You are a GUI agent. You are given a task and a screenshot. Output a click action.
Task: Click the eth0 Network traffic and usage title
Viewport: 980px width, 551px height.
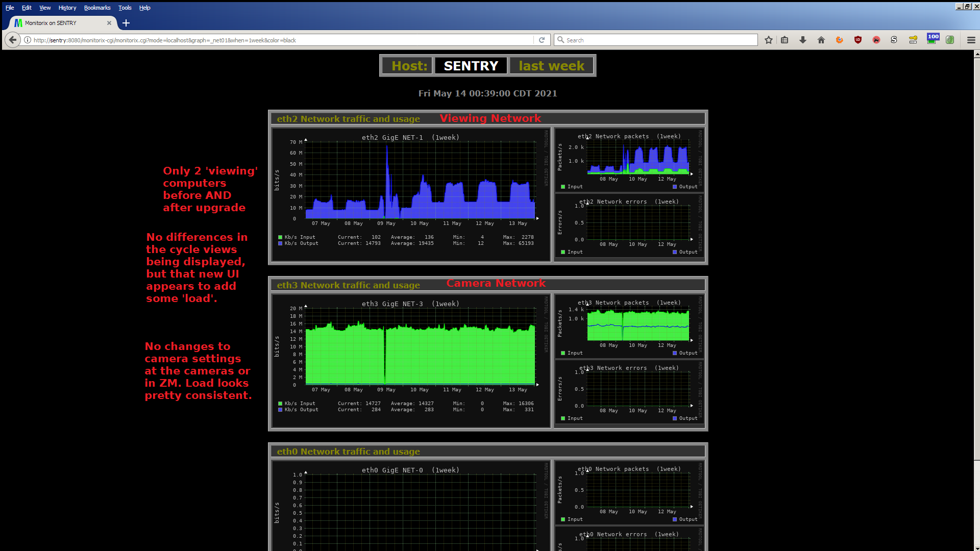pos(348,452)
